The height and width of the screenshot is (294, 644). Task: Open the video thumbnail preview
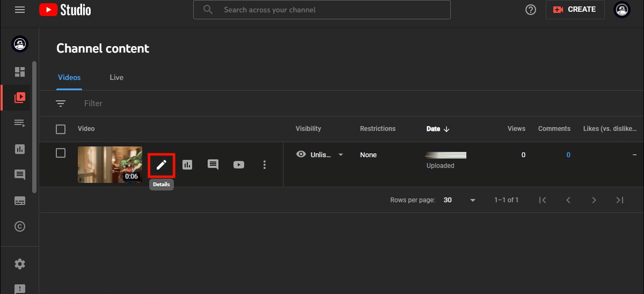[x=110, y=165]
